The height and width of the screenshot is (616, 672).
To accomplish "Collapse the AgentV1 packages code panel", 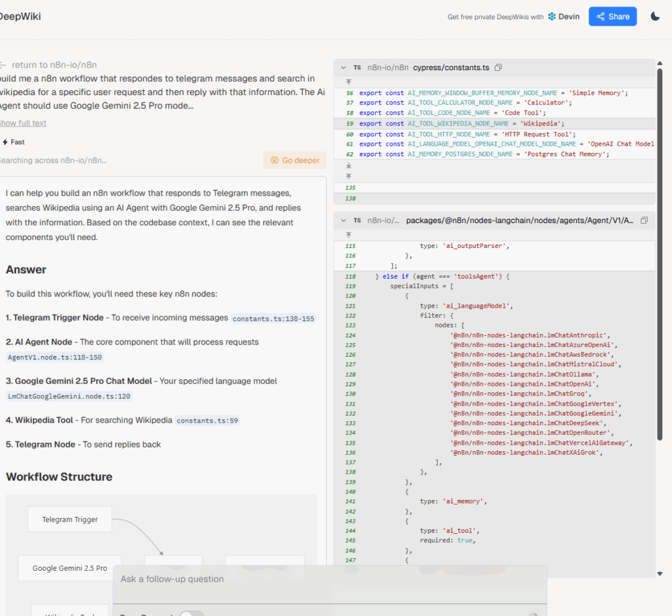I will click(343, 220).
